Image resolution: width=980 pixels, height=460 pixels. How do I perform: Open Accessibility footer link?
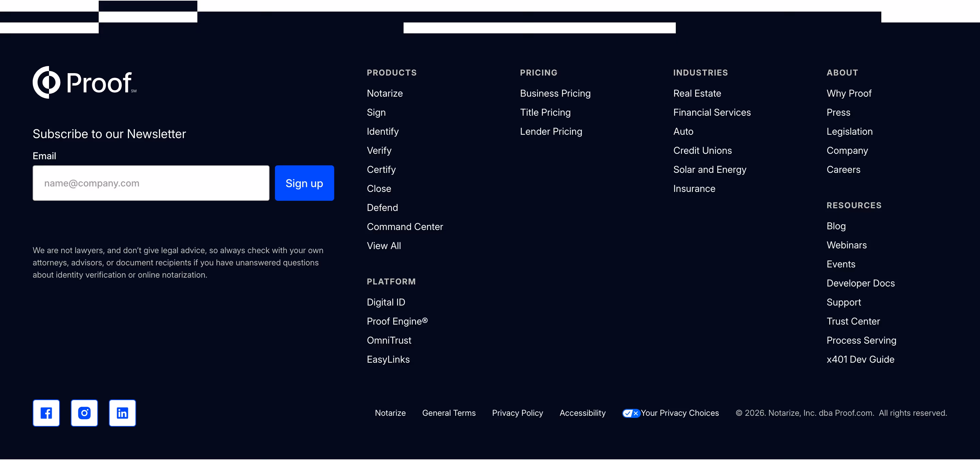583,413
